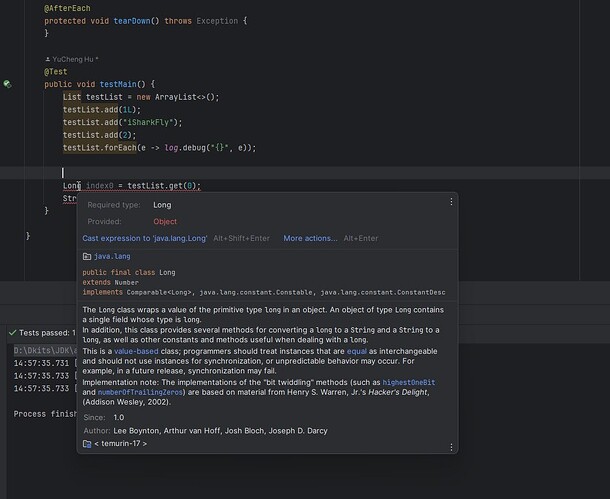Open the top three-dot menu in the error popup

[x=451, y=202]
